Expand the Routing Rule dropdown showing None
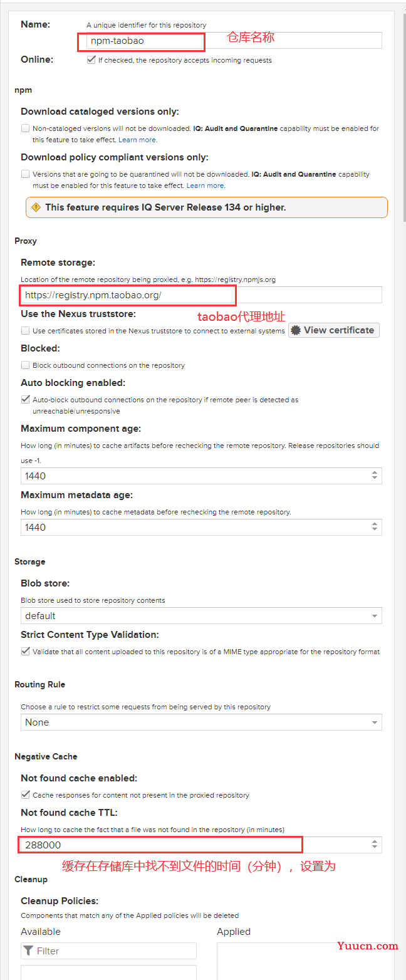Viewport: 406px width, 980px height. pyautogui.click(x=201, y=722)
